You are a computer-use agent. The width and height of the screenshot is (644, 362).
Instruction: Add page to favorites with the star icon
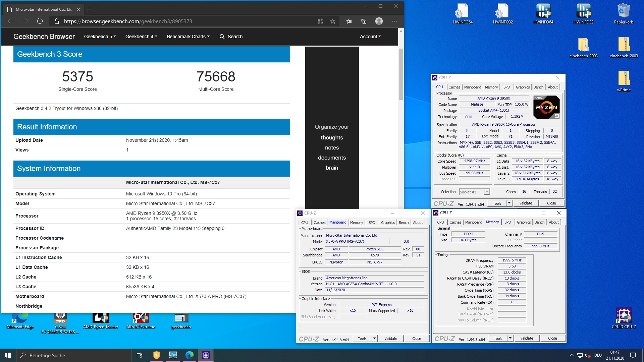point(333,21)
